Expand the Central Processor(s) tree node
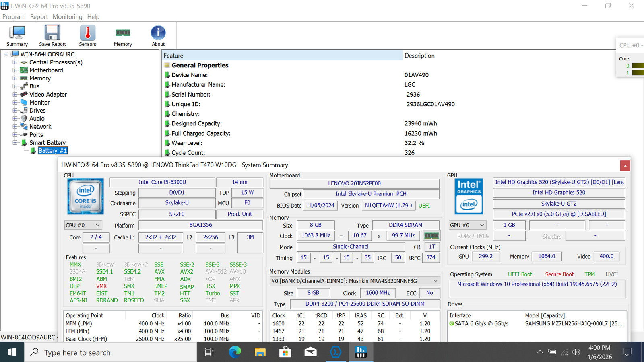The image size is (644, 362). (15, 62)
